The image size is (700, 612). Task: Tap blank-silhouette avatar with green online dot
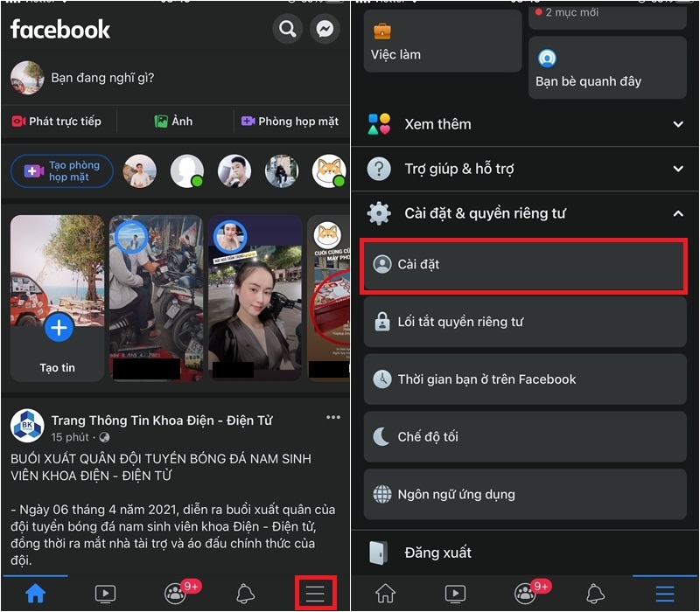click(x=187, y=170)
